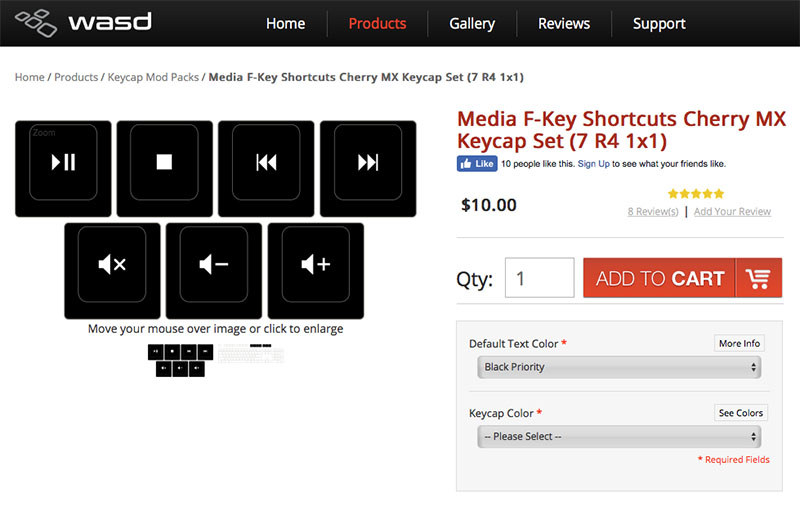
Task: Click the Qty input field
Action: 539,278
